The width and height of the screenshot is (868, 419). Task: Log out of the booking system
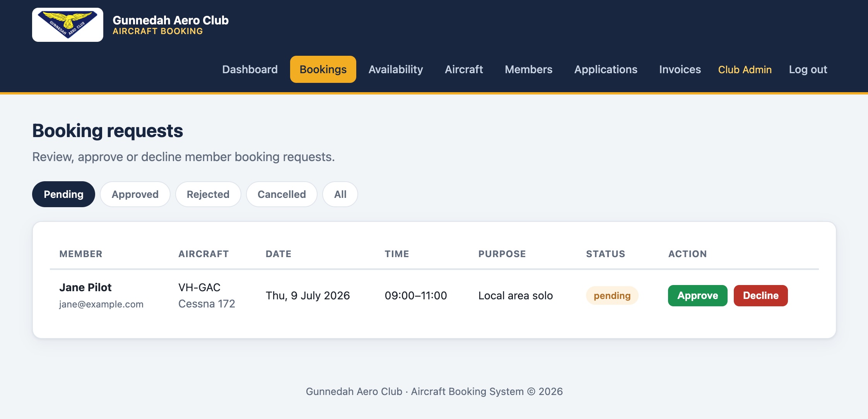[808, 70]
